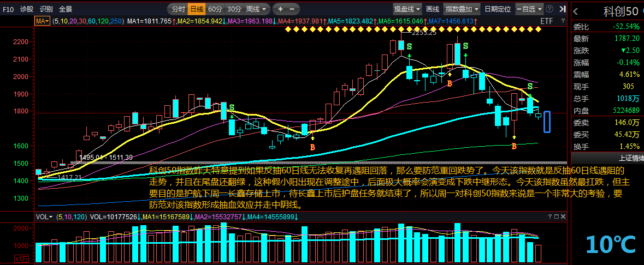
Task: Select the 30分 period
Action: pyautogui.click(x=234, y=9)
